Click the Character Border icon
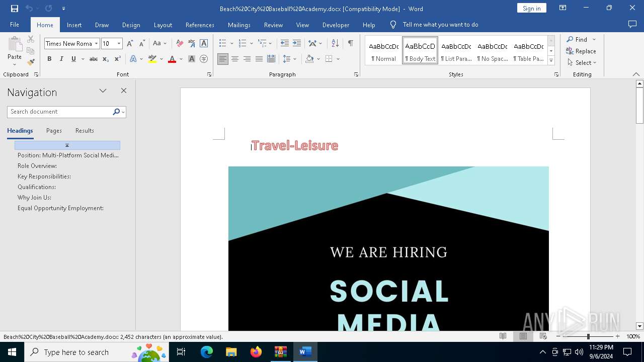The image size is (644, 362). click(x=204, y=44)
